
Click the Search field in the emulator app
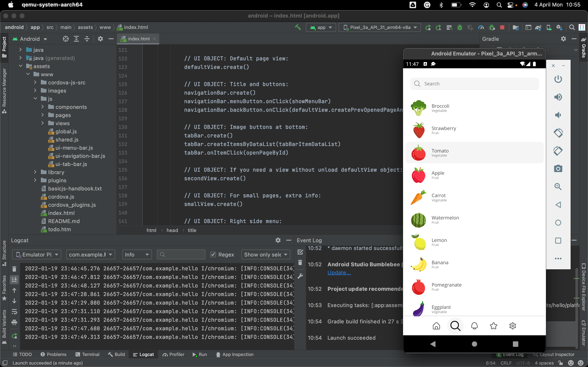pos(474,84)
